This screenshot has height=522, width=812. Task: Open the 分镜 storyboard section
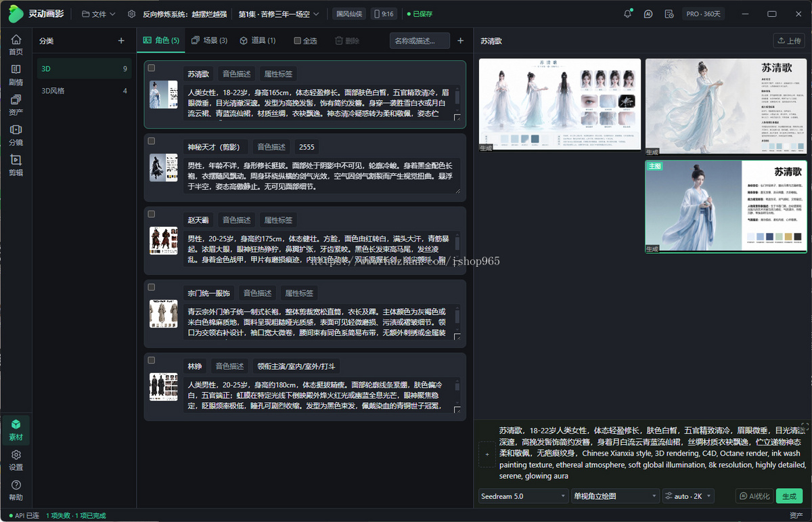coord(16,135)
